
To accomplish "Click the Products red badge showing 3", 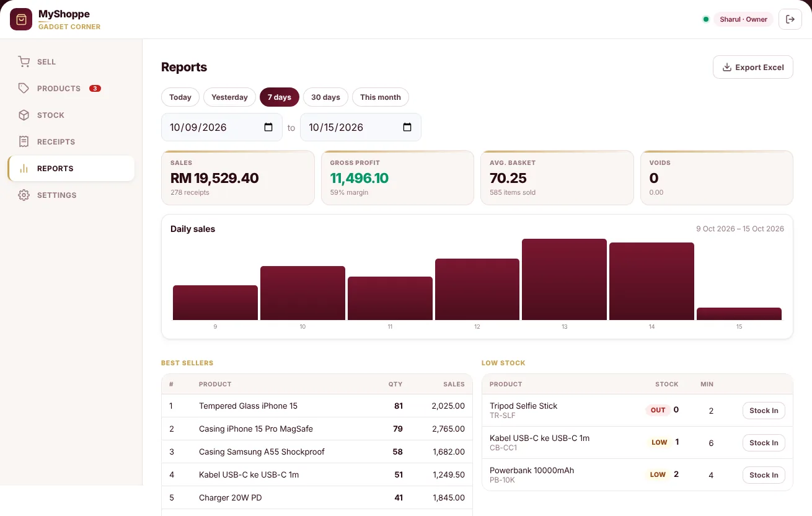I will coord(95,89).
